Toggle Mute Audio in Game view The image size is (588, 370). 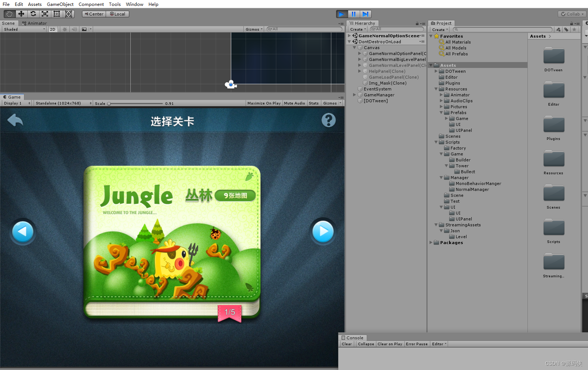coord(294,103)
